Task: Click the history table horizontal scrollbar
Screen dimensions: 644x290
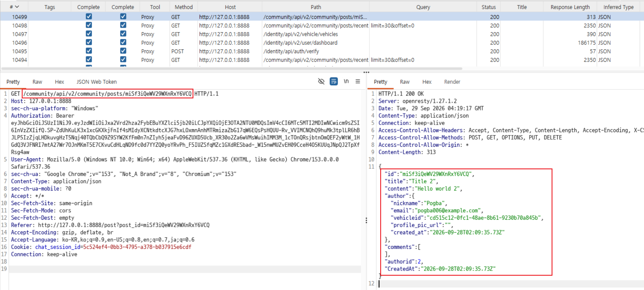Action: (x=232, y=69)
